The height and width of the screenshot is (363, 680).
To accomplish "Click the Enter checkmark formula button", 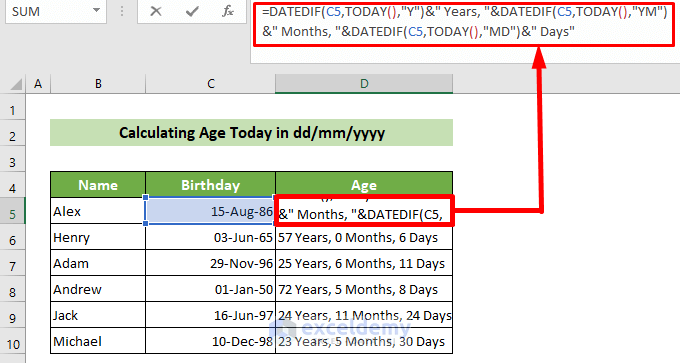I will pos(192,12).
